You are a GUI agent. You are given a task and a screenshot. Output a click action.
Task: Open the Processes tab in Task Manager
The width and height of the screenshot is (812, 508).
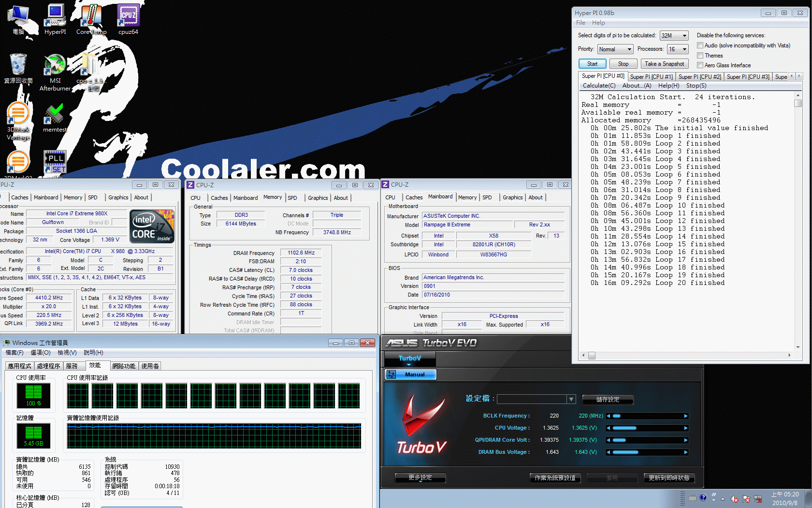pos(48,366)
